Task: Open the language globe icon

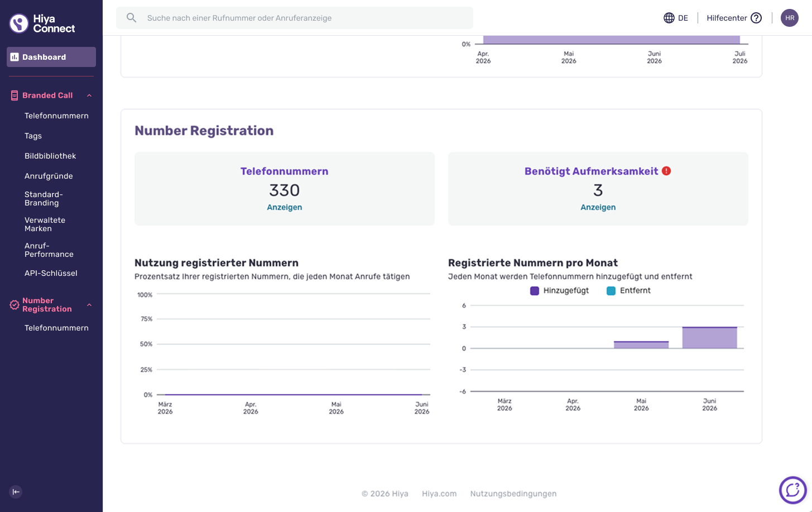Action: (669, 18)
